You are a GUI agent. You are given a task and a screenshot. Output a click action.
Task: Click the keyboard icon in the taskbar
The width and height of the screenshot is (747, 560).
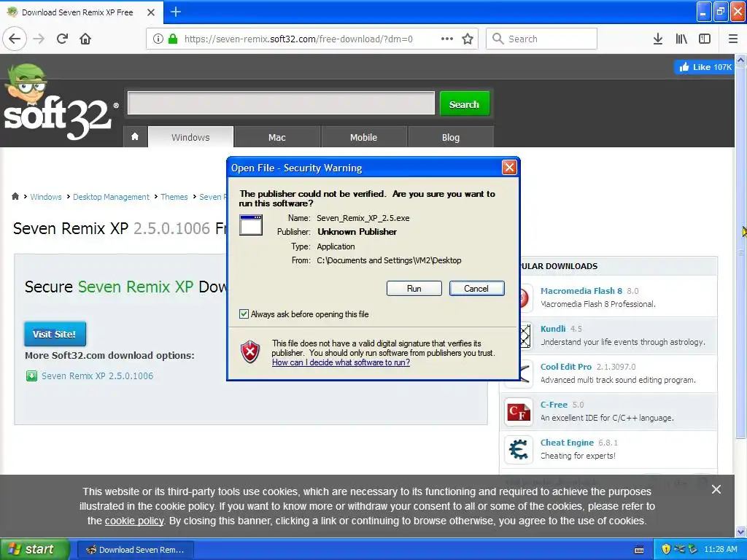click(x=639, y=550)
